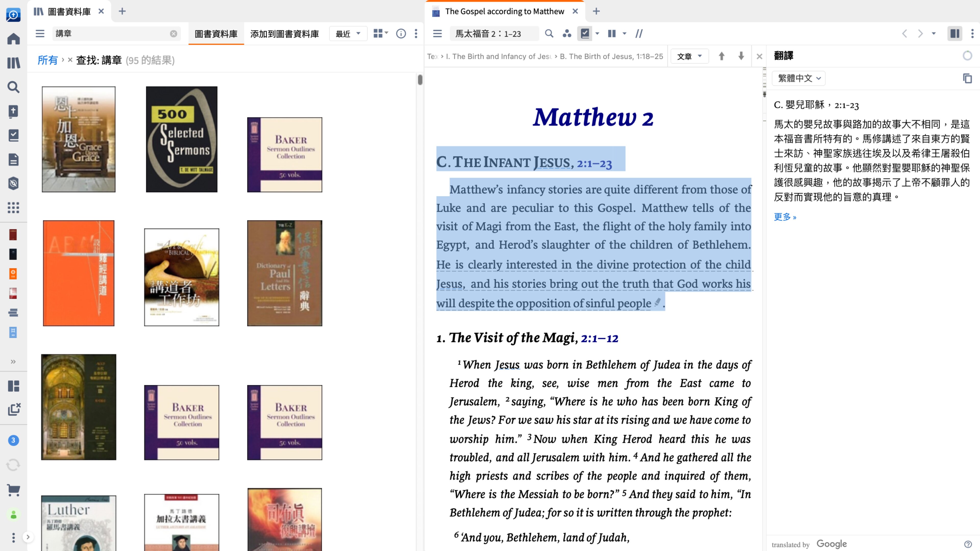Open the Home icon in the sidebar
Image resolution: width=980 pixels, height=551 pixels.
[13, 39]
